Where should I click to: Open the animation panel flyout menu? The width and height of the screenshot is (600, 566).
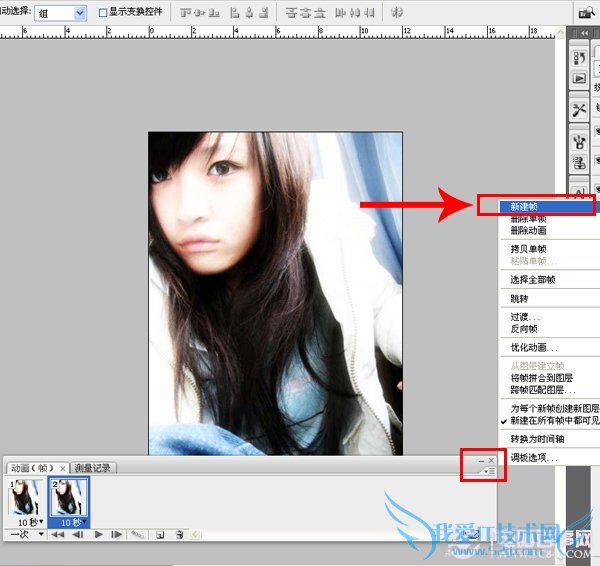(490, 471)
